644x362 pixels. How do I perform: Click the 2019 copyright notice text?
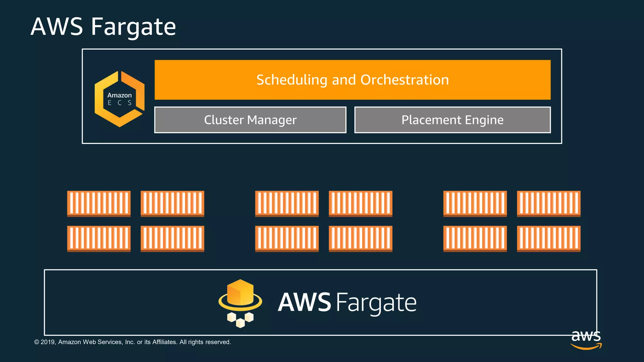(x=132, y=342)
